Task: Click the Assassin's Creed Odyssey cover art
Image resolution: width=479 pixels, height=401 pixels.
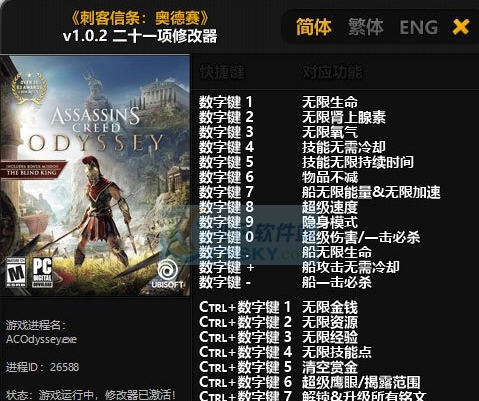Action: [95, 175]
